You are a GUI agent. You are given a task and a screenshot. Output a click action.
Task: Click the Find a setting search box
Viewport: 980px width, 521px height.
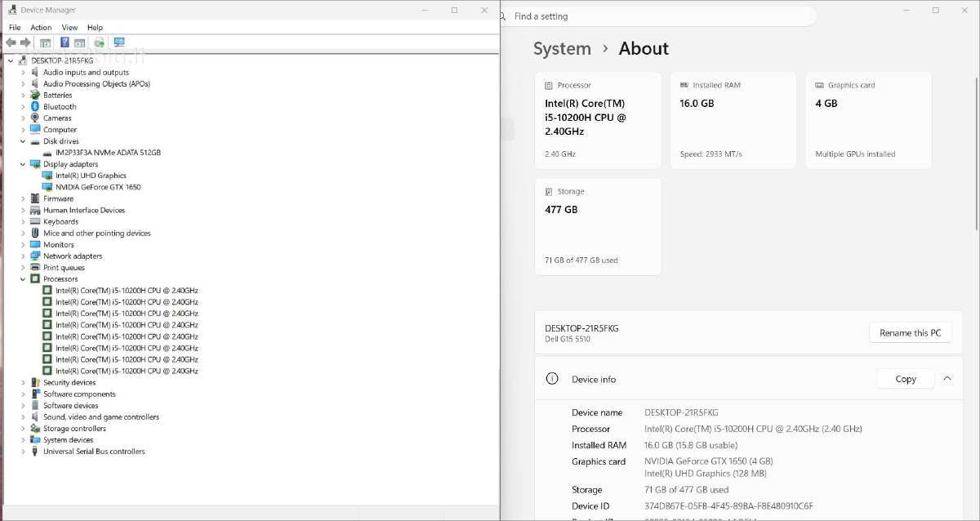(657, 16)
